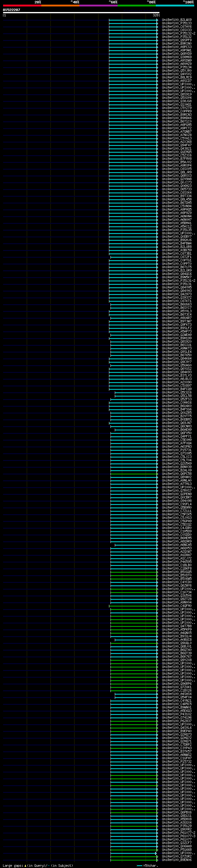The width and height of the screenshot is (197, 868).
Task: Click the label UniRef100_P15731
Action: tap(176, 450)
